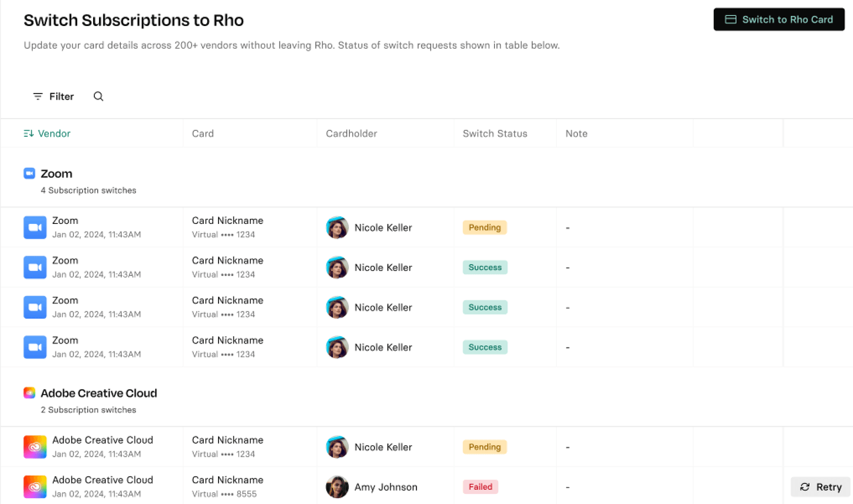The image size is (853, 504).
Task: Select the Virtual 8555 card entry
Action: click(225, 494)
